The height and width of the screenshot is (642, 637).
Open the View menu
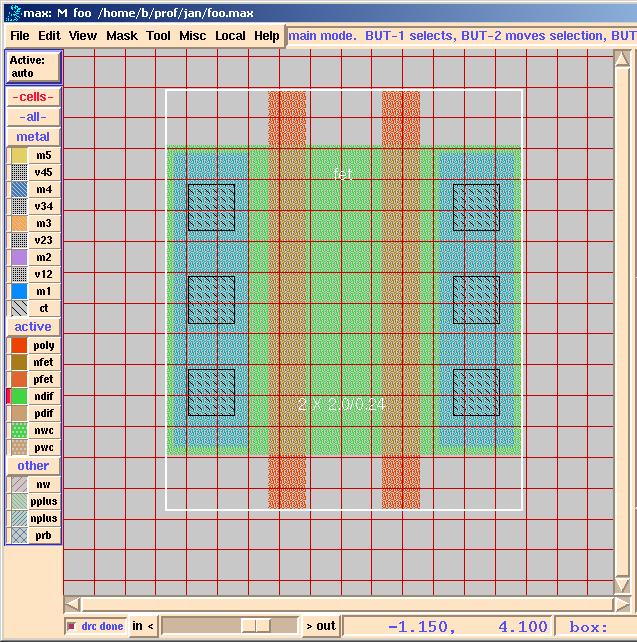[83, 36]
